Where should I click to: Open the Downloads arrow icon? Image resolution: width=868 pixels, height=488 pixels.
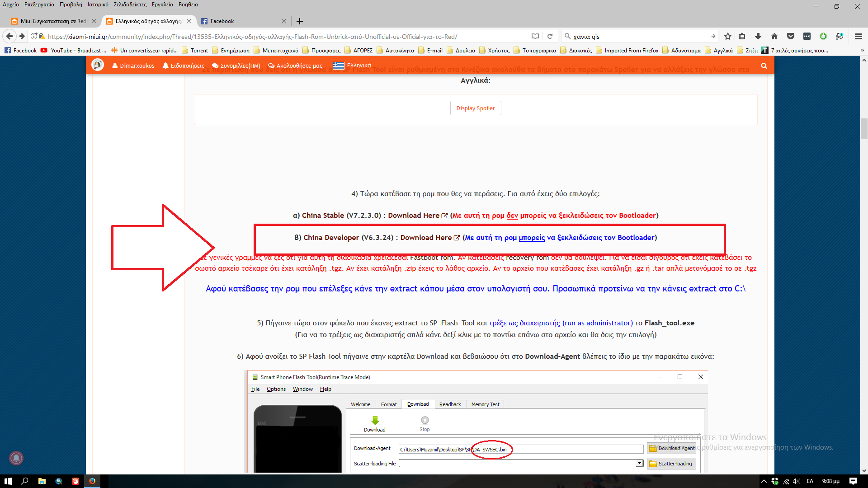coord(758,37)
